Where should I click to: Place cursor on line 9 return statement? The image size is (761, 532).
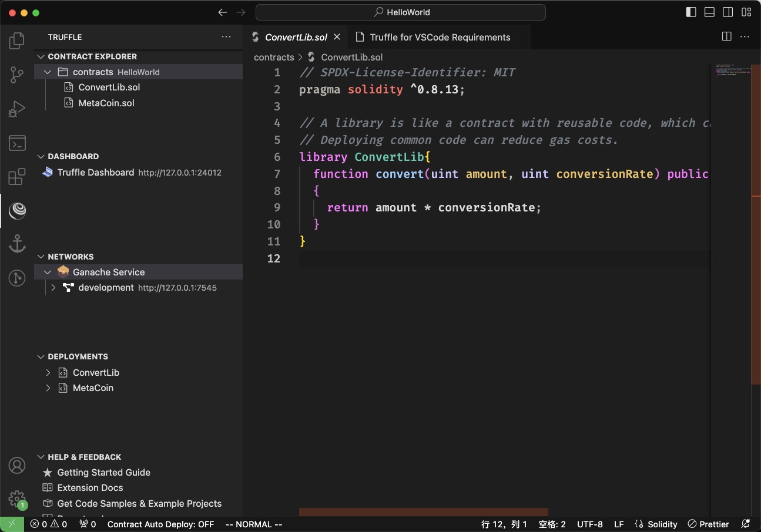click(x=434, y=208)
